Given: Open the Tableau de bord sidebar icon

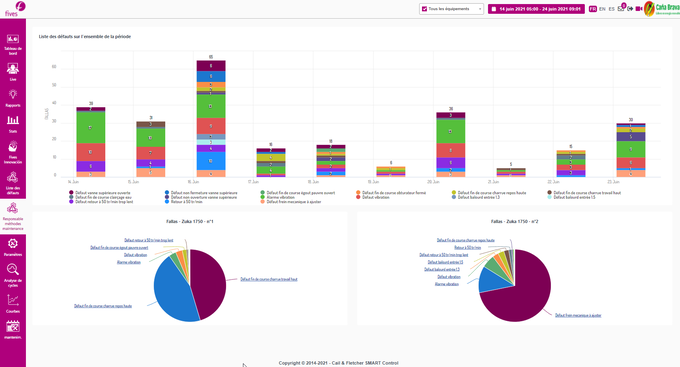Looking at the screenshot, I should click(x=13, y=44).
